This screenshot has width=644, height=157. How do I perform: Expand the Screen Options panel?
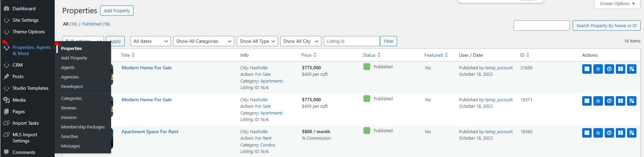[x=617, y=4]
